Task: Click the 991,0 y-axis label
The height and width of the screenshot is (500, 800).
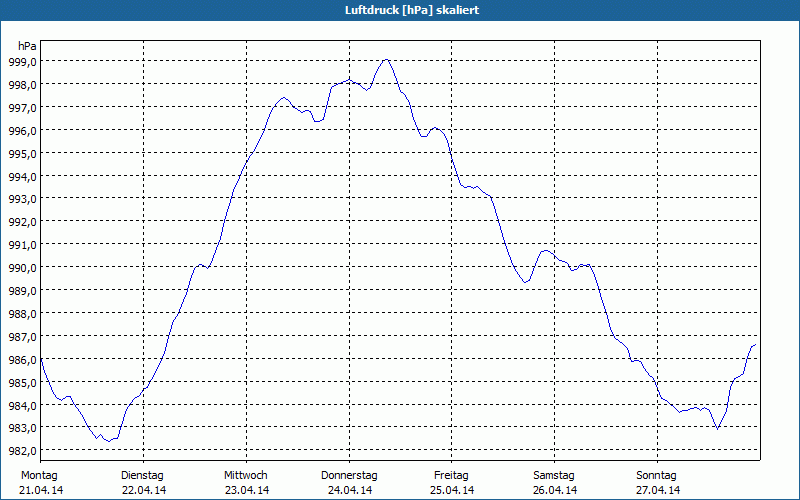Action: [x=22, y=244]
